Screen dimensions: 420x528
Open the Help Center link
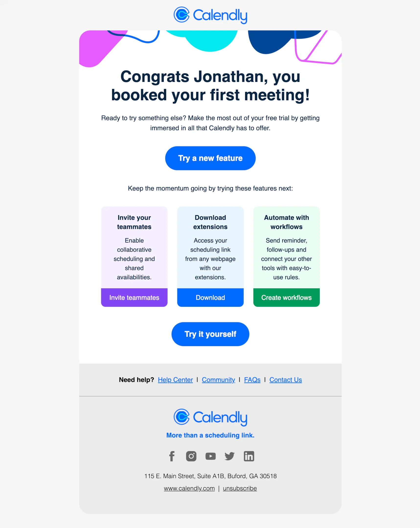click(x=175, y=380)
